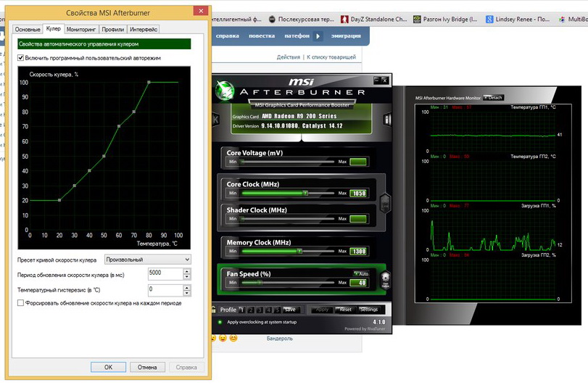This screenshot has width=588, height=385.
Task: Close the Свойства MSI Afterburner dialog
Action: click(201, 11)
